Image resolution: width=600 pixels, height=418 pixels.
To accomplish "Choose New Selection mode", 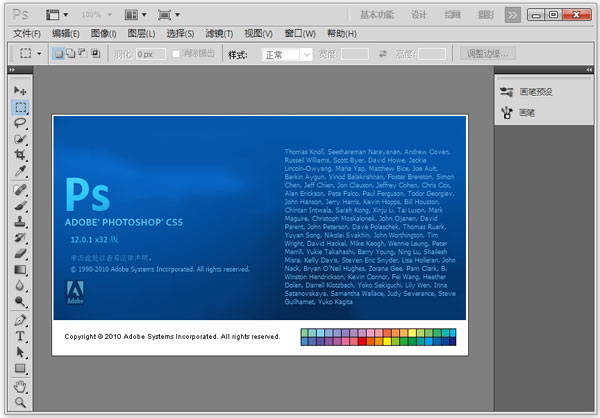I will tap(58, 54).
